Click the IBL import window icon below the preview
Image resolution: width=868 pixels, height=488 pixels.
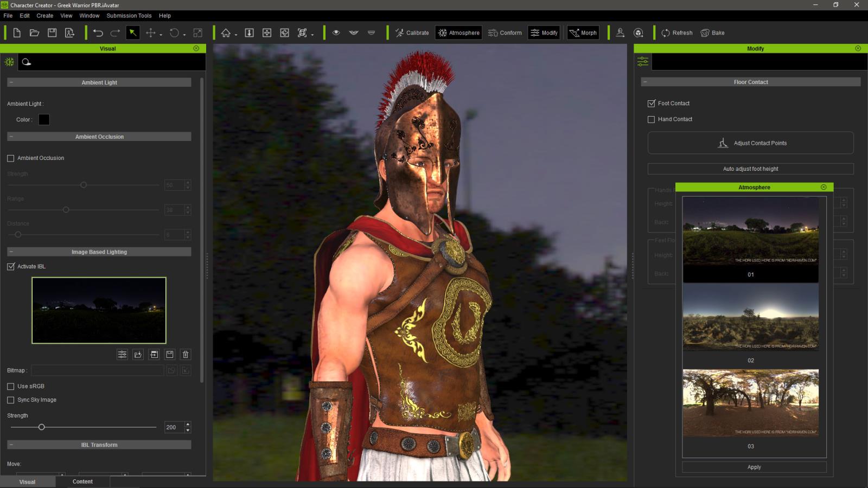(154, 354)
